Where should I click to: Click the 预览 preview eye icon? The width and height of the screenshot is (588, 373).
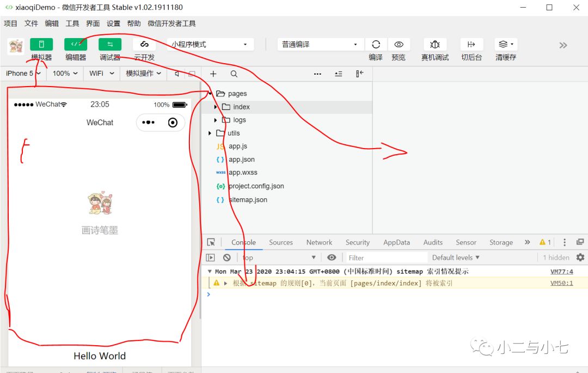[x=399, y=44]
